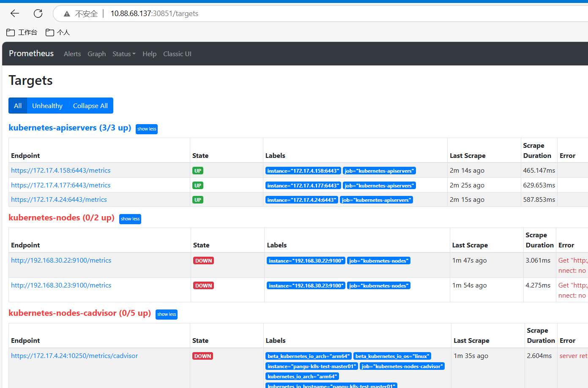Expand the Status dropdown menu
The height and width of the screenshot is (388, 588).
pyautogui.click(x=124, y=54)
